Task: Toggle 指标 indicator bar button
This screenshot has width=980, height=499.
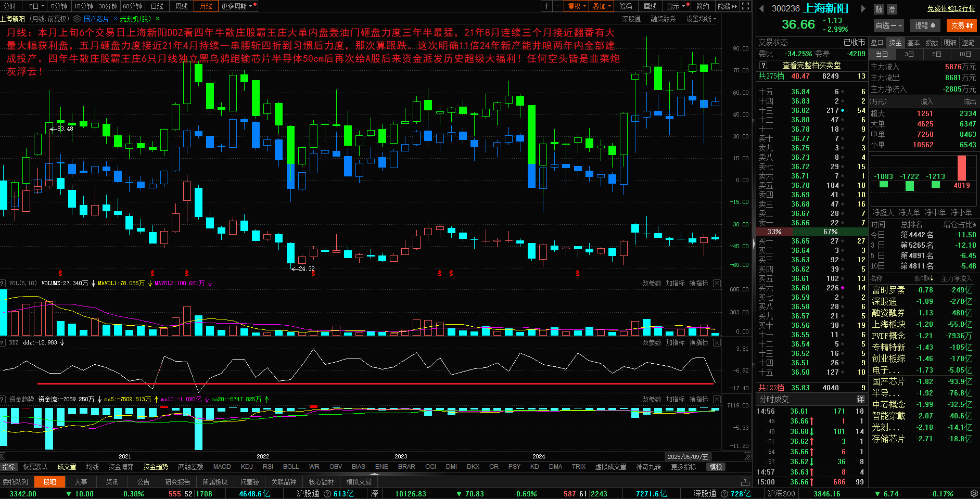Action: 9,467
